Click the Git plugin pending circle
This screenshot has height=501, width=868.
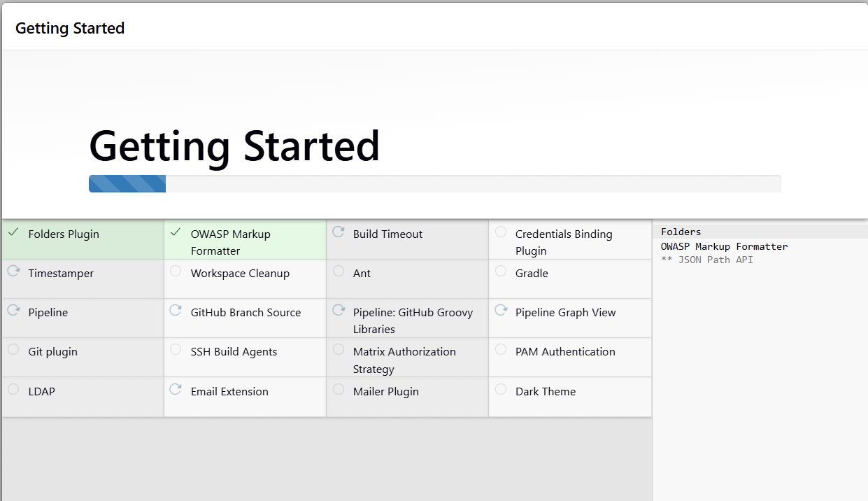(13, 349)
